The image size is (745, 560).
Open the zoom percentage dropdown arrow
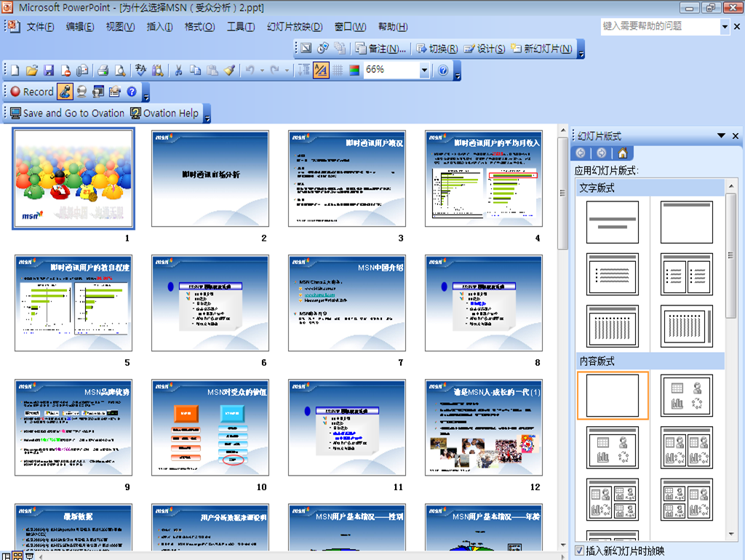[424, 71]
